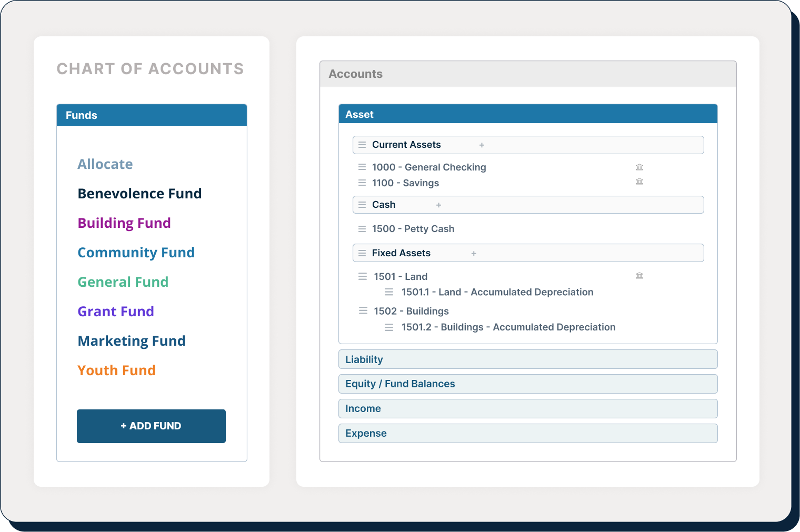Select the Current Assets group label
Viewport: 800px width, 532px height.
coord(406,145)
